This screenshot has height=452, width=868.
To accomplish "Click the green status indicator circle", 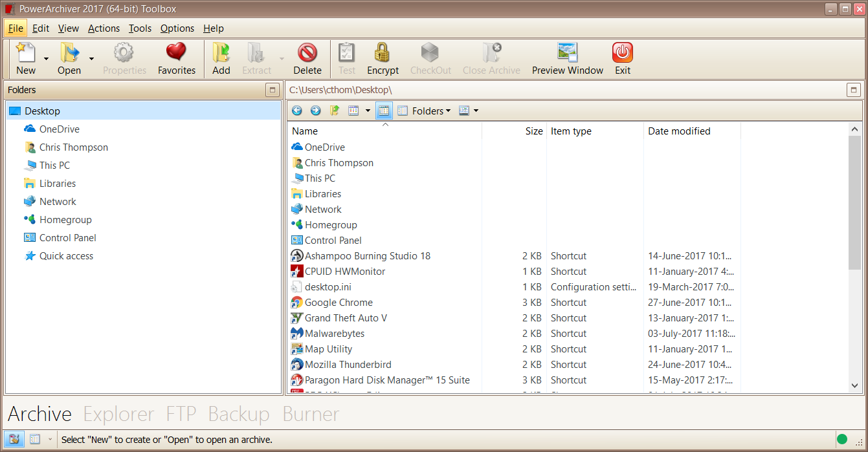I will click(x=842, y=439).
